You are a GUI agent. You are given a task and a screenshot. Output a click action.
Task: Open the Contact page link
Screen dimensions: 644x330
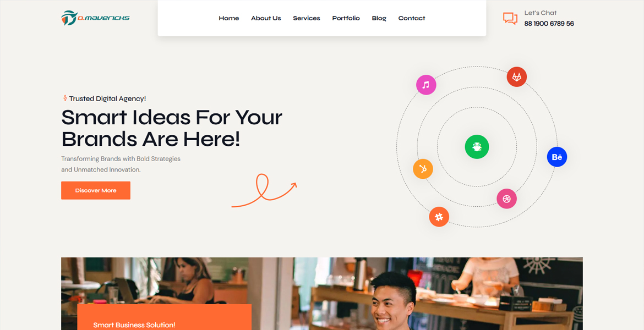(x=412, y=18)
